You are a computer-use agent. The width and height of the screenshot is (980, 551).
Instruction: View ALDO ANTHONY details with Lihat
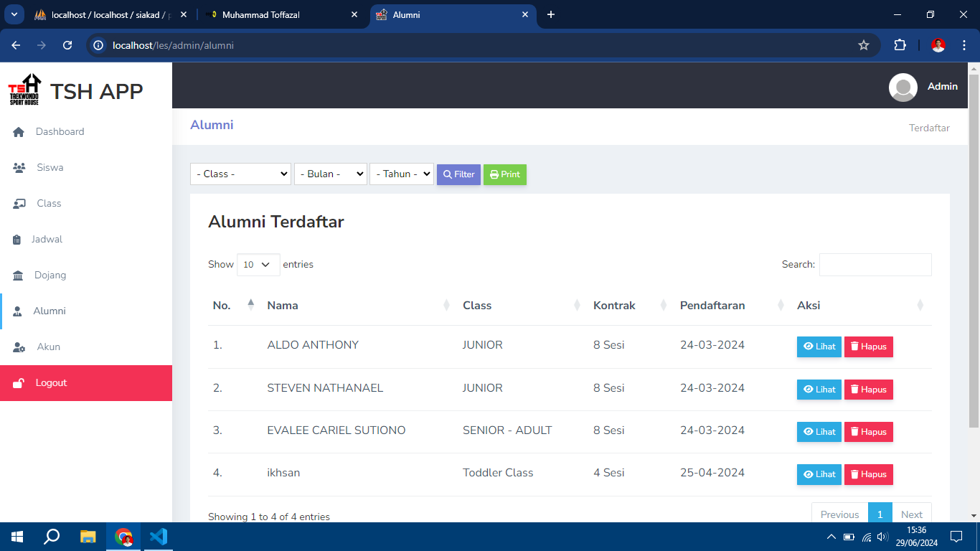[819, 347]
